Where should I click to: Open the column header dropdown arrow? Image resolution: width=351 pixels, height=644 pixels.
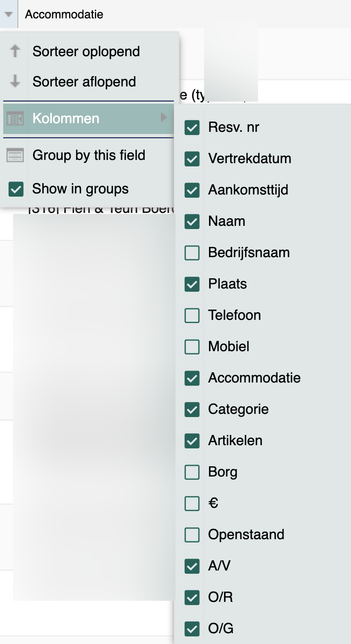(x=9, y=14)
